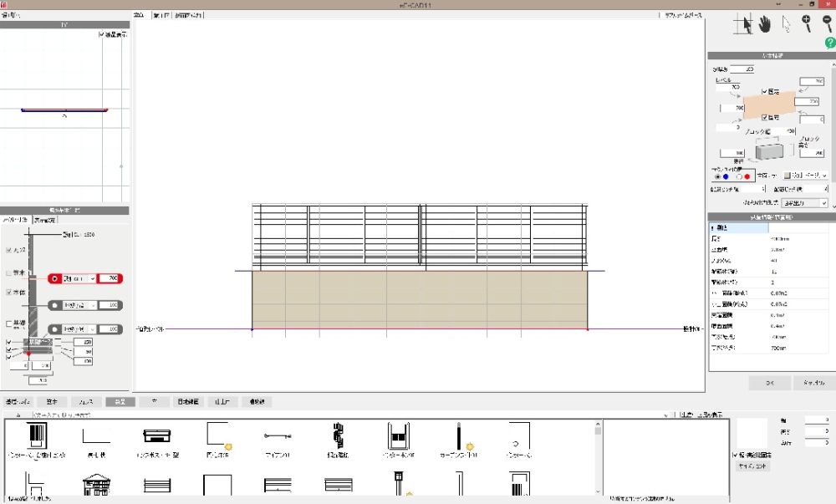The height and width of the screenshot is (504, 836).
Task: Select the blue dot radio option
Action: pos(717,176)
